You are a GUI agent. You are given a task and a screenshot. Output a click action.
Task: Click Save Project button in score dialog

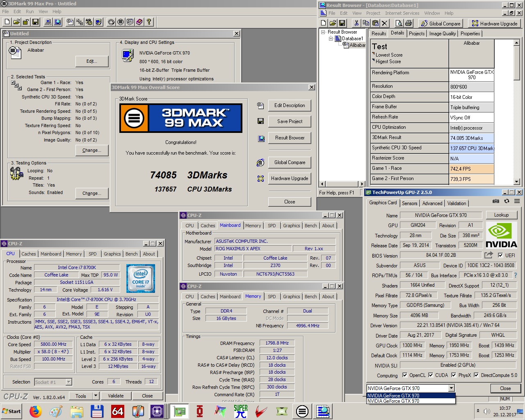pyautogui.click(x=290, y=121)
